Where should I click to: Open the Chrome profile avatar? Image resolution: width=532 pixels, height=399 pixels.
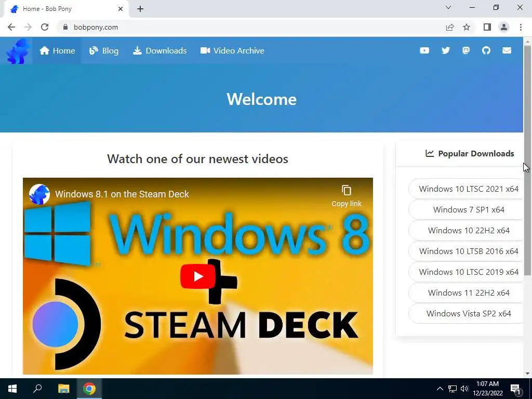coord(504,27)
